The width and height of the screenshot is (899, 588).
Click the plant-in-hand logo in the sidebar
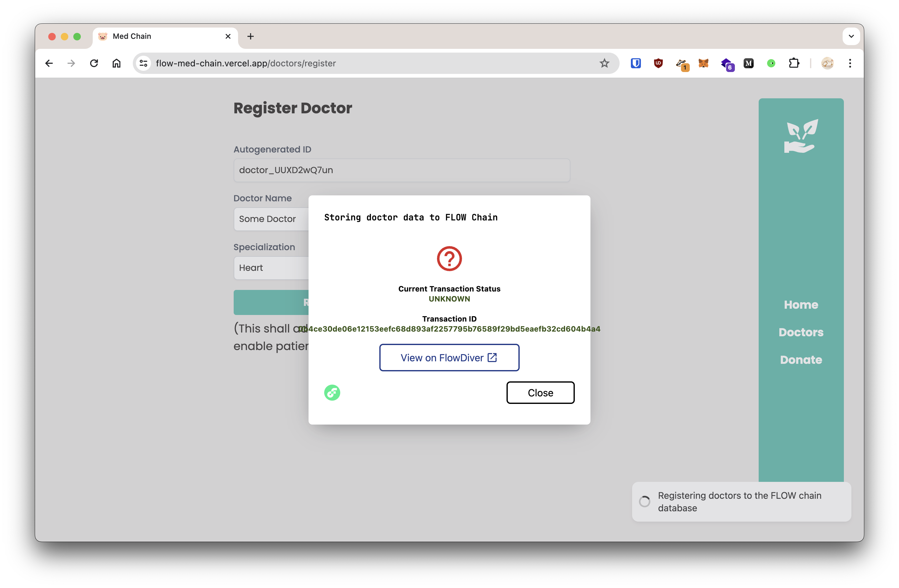801,136
